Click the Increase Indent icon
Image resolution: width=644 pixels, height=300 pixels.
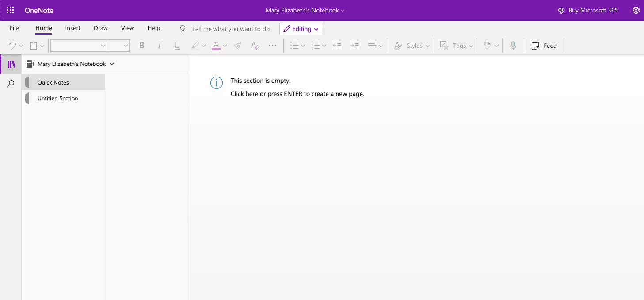pyautogui.click(x=354, y=45)
